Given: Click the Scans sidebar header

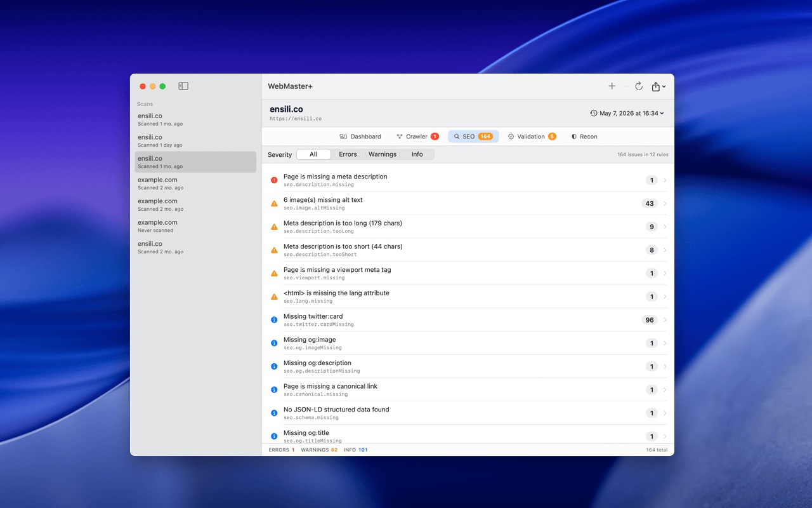Looking at the screenshot, I should point(145,104).
